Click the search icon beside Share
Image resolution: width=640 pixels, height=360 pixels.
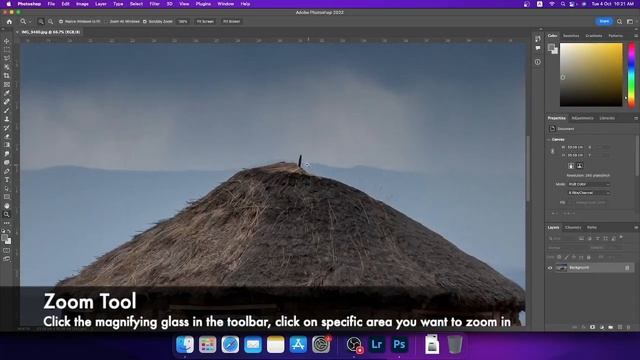[x=620, y=21]
